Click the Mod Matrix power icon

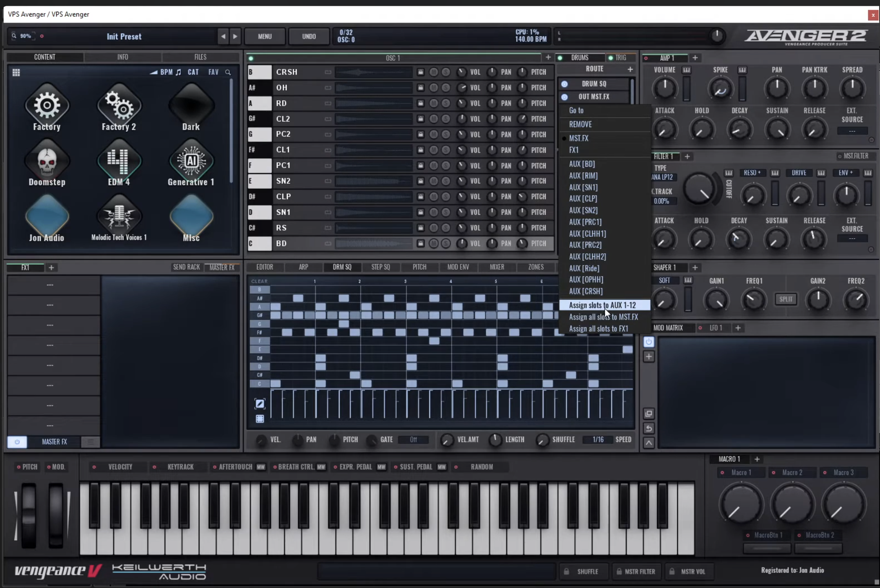point(648,342)
